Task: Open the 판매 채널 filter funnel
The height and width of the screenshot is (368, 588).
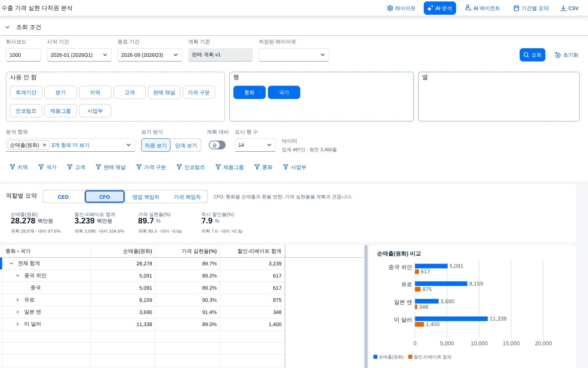Action: tap(111, 167)
